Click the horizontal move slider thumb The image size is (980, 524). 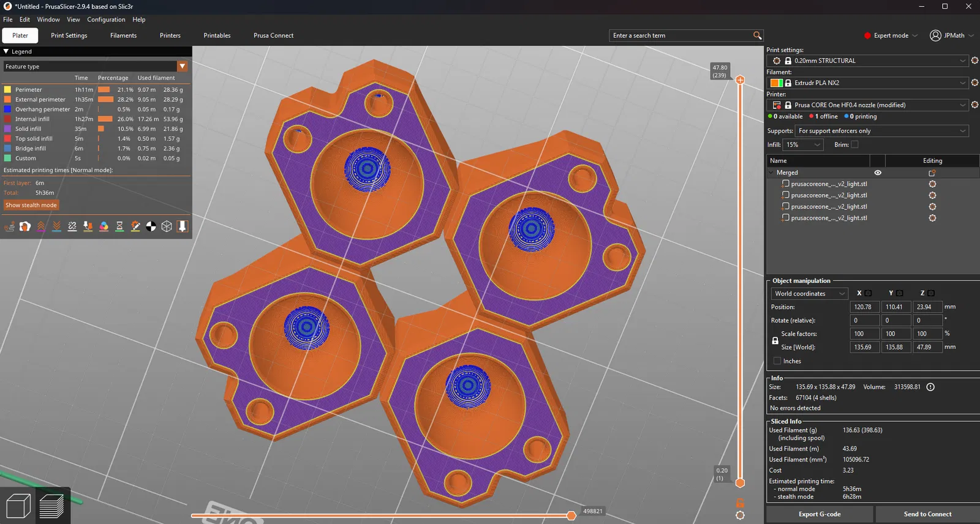tap(571, 515)
